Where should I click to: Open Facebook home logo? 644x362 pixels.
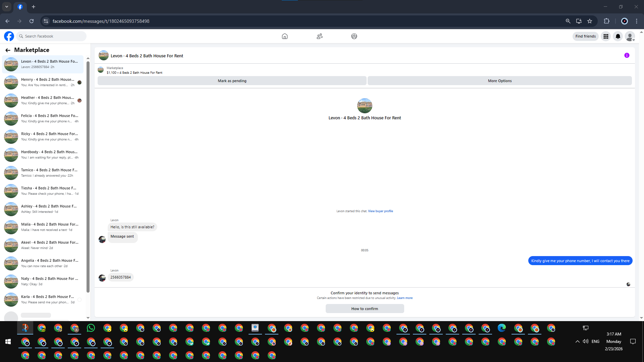[9, 36]
